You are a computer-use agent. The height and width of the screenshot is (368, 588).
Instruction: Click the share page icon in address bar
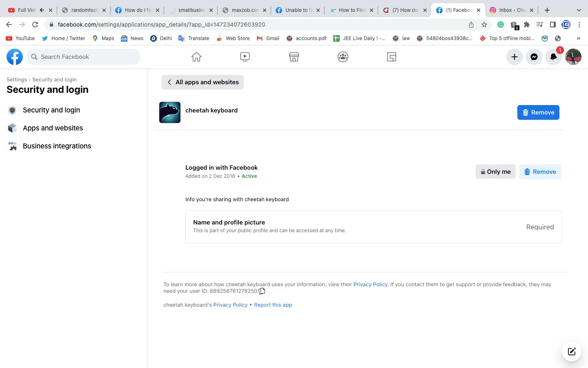(471, 25)
